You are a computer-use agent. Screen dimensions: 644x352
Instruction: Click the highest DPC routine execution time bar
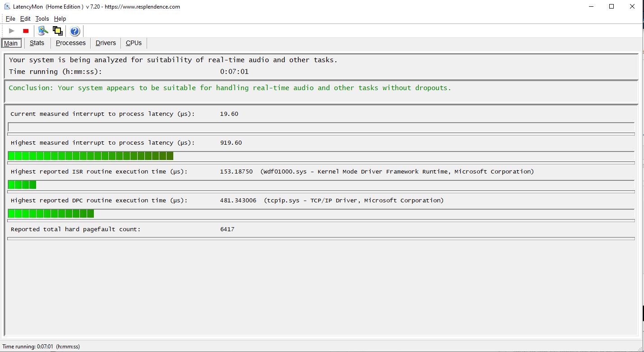click(x=321, y=214)
